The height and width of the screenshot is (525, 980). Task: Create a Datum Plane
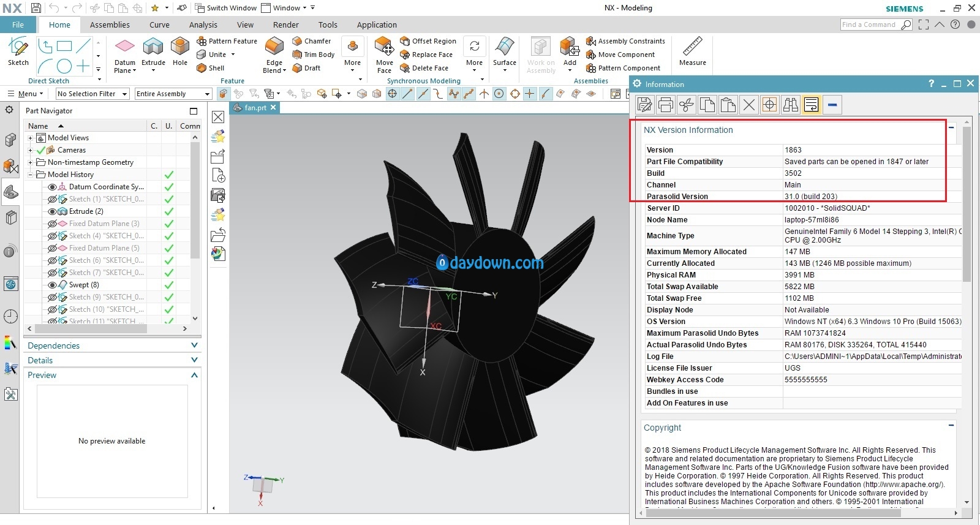(125, 56)
